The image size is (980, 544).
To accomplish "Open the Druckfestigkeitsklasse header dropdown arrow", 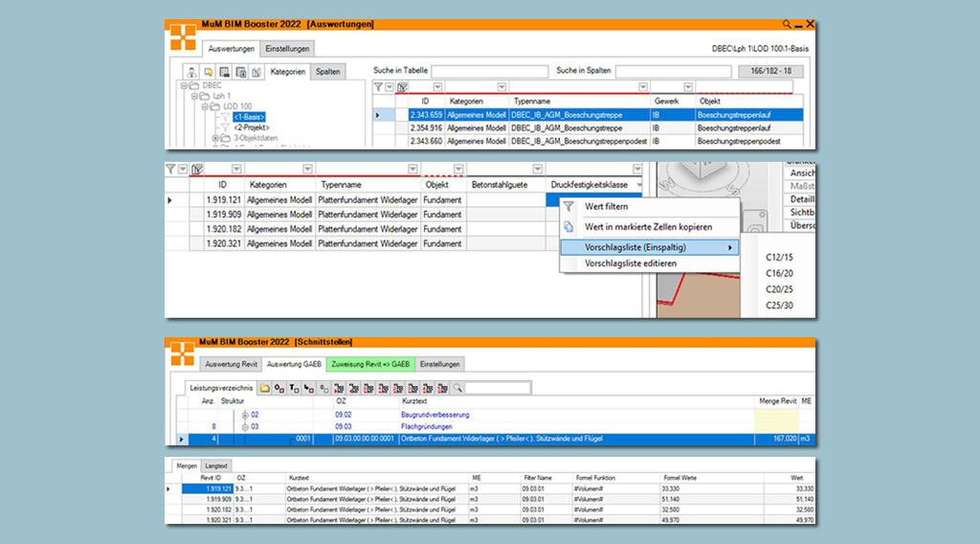I will pos(638,185).
